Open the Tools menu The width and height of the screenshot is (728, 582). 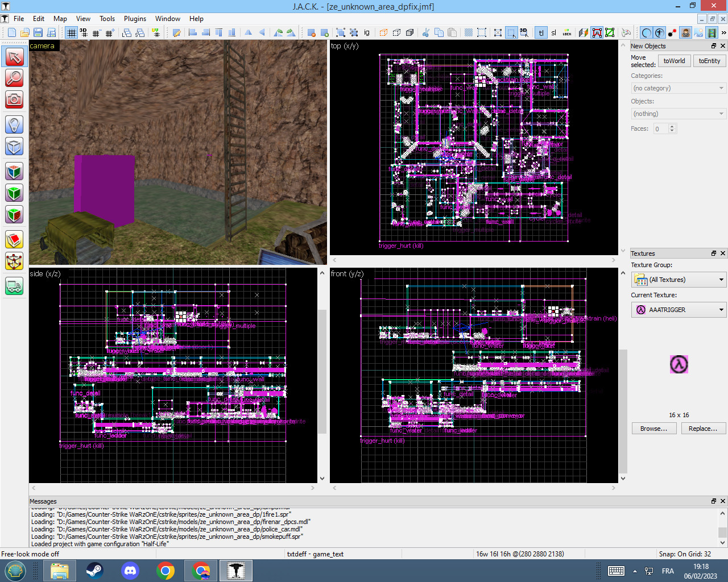tap(107, 18)
